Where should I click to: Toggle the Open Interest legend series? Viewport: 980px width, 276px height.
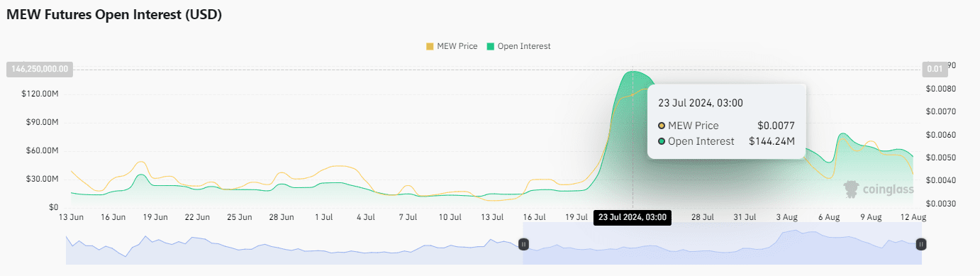(x=518, y=46)
